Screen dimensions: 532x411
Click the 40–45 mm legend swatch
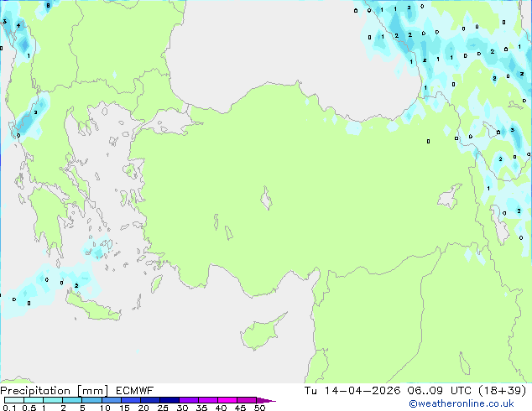click(x=227, y=400)
